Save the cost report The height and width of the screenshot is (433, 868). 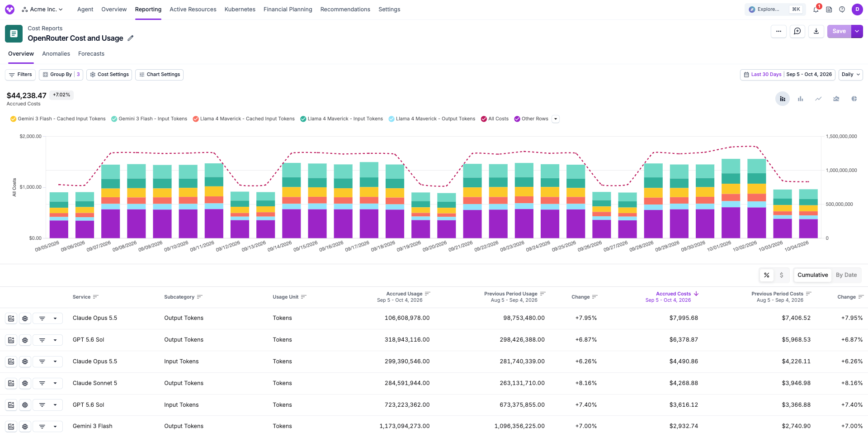click(839, 31)
